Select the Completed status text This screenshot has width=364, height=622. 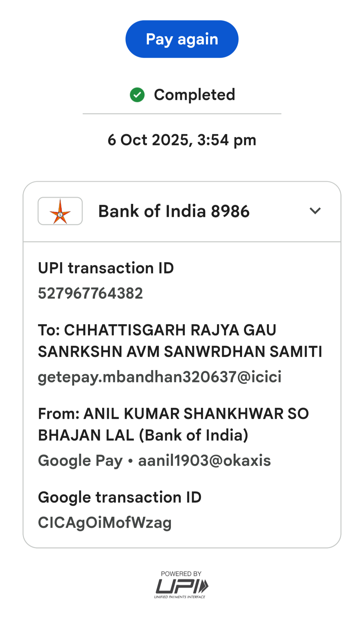[194, 95]
